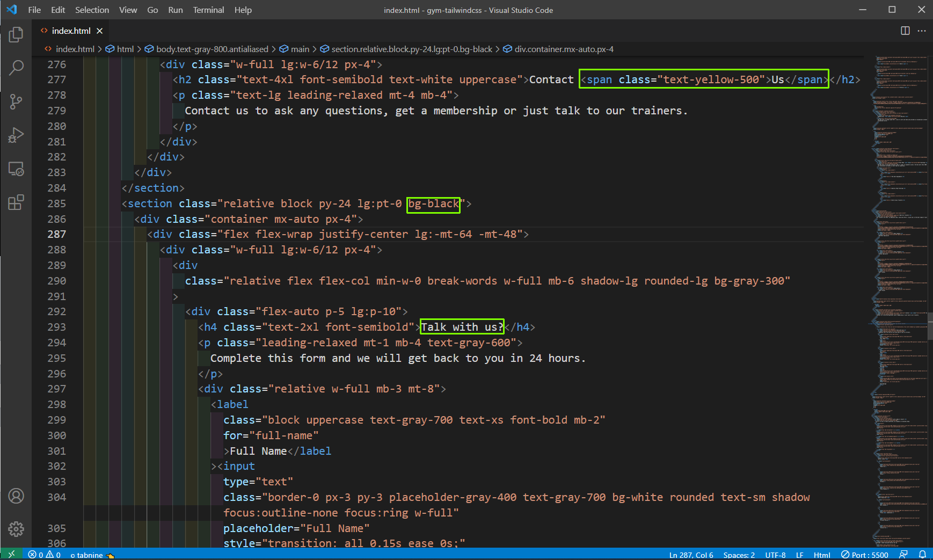The height and width of the screenshot is (560, 933).
Task: Open notifications bell in status bar
Action: 922,555
